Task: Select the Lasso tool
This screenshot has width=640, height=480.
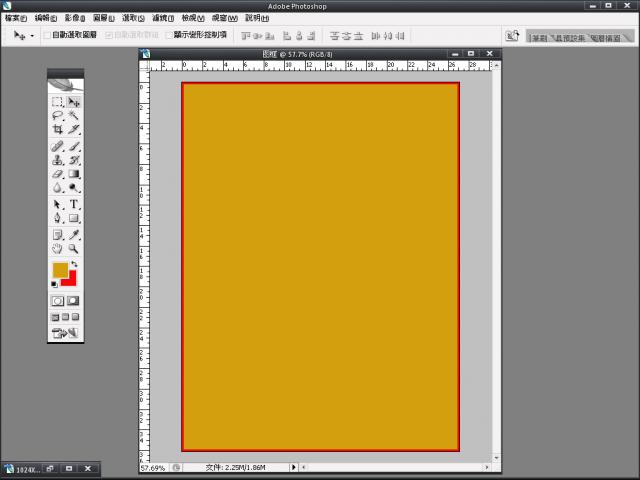Action: click(x=58, y=116)
